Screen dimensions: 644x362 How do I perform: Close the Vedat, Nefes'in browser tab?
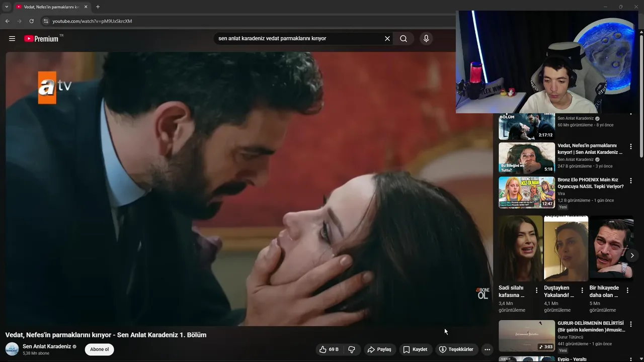tap(86, 7)
